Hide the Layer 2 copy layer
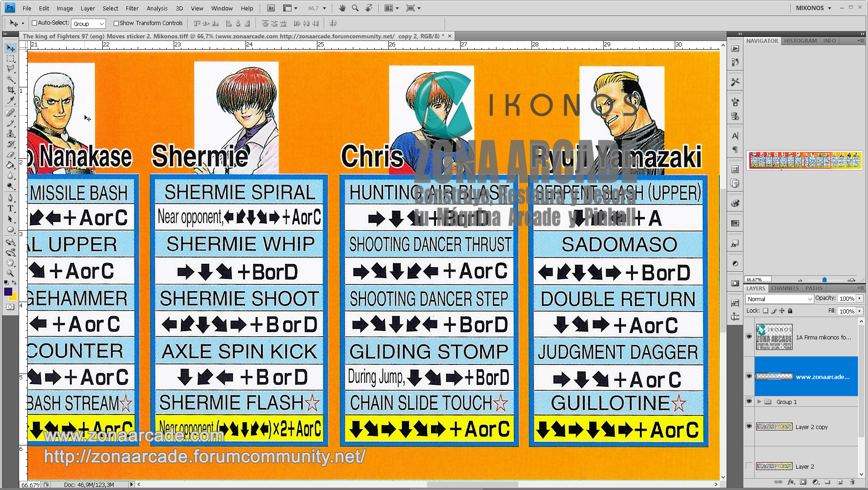Viewport: 868px width, 490px height. [x=749, y=427]
